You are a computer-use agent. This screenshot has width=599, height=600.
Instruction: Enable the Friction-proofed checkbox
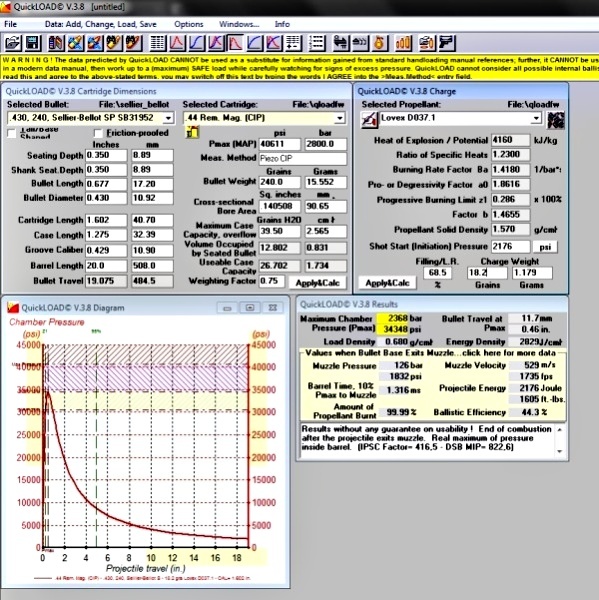click(98, 133)
